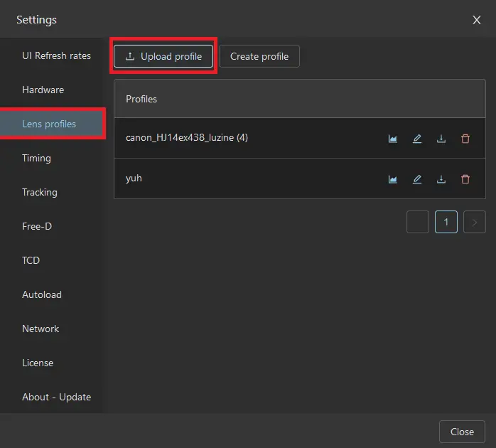
Task: Delete the yuh lens profile
Action: 465,179
